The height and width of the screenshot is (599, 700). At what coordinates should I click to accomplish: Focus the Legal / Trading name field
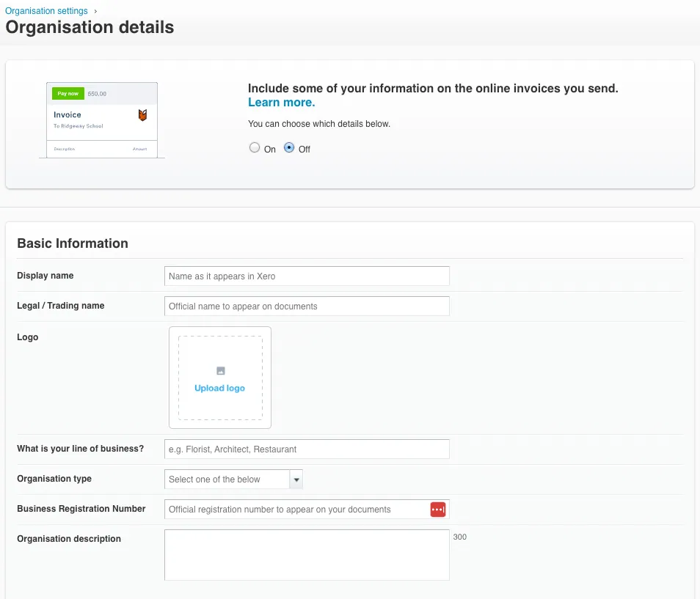[307, 306]
